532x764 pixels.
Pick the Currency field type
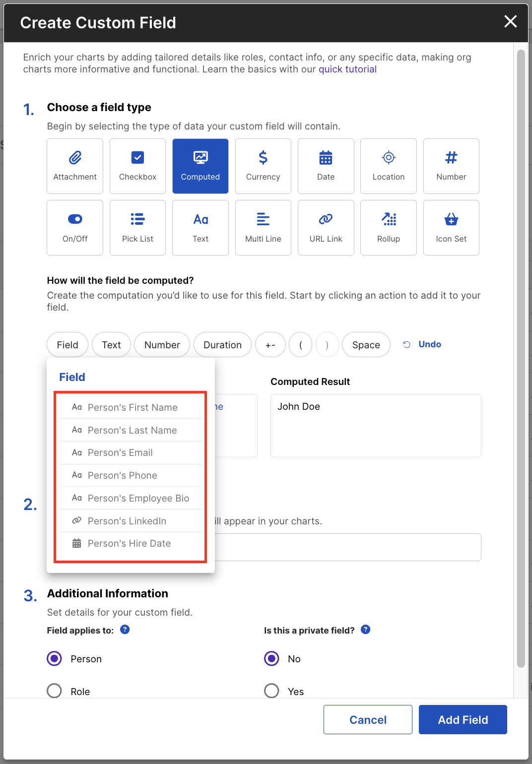pos(263,166)
